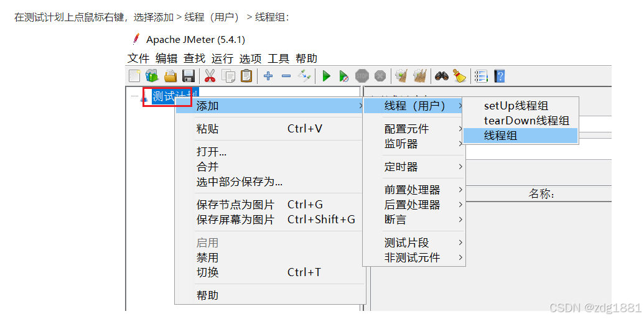The width and height of the screenshot is (644, 319).
Task: Click the Toggle enable/disable icon
Action: click(305, 76)
